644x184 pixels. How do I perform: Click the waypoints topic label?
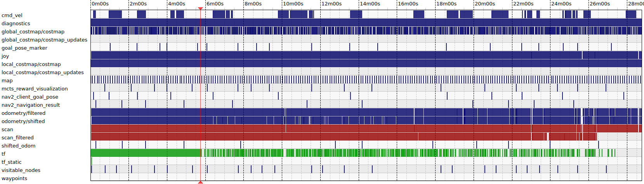[x=14, y=179]
